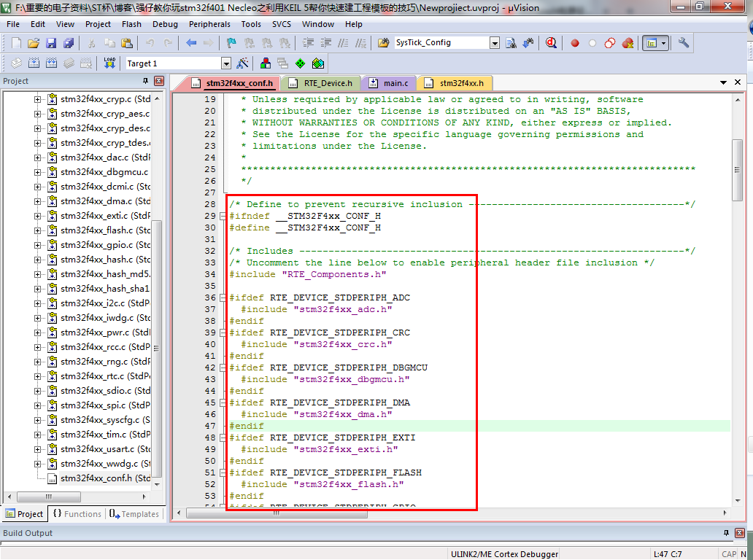
Task: Open Manage Run-Time Environment green diamond icon
Action: pyautogui.click(x=300, y=63)
